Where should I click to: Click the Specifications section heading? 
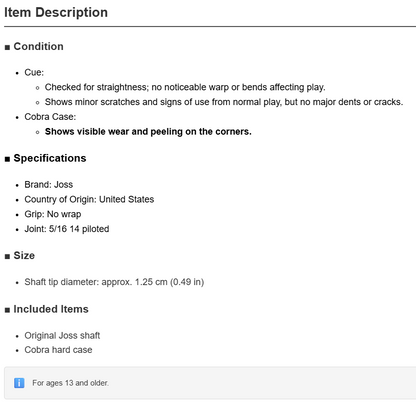(50, 158)
